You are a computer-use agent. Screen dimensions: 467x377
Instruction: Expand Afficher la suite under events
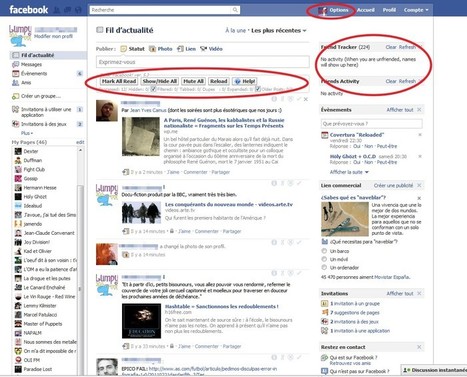349,172
